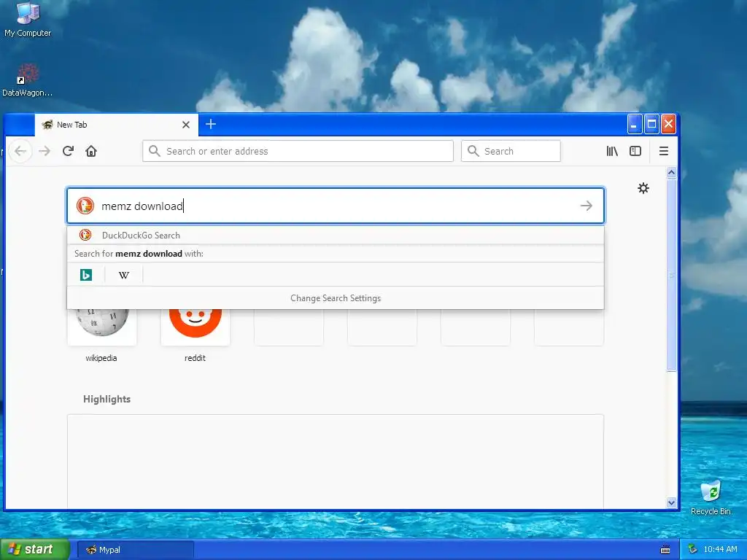This screenshot has height=560, width=747.
Task: Click the page scrollbar down arrow
Action: coord(671,502)
